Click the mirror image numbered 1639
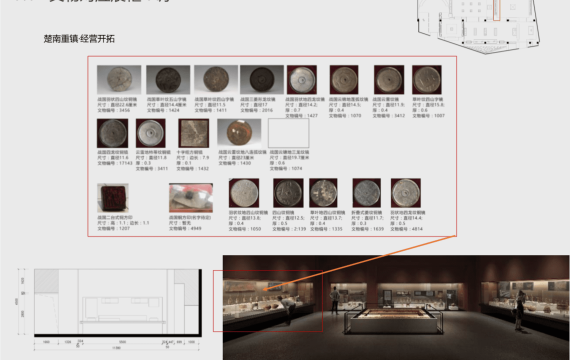 pos(367,193)
